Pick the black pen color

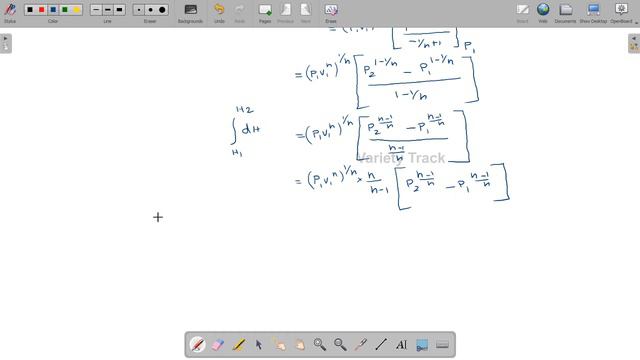tap(30, 10)
